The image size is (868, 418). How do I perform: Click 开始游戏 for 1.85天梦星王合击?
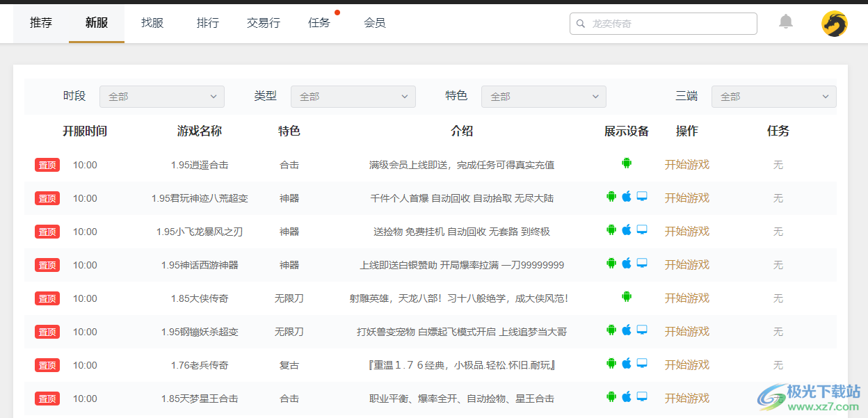point(687,399)
